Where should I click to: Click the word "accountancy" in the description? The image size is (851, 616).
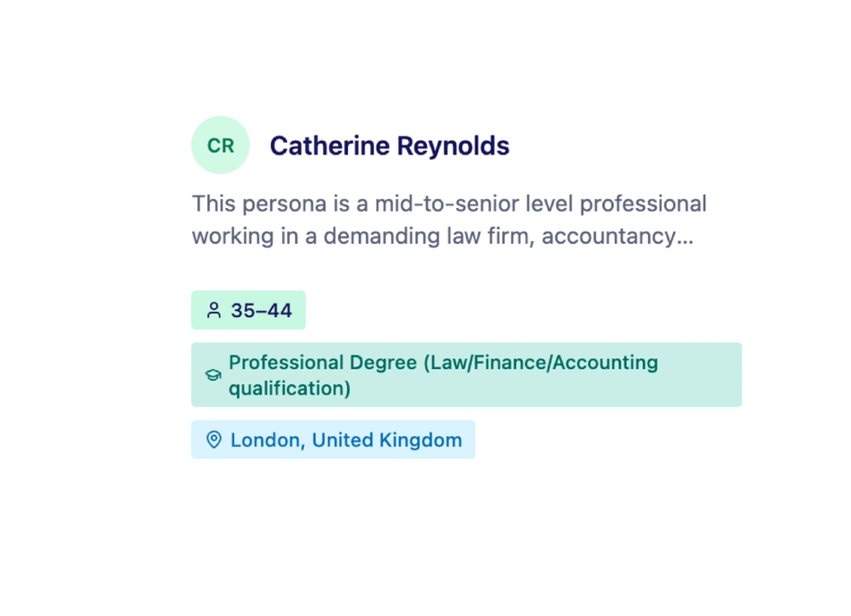pyautogui.click(x=608, y=237)
